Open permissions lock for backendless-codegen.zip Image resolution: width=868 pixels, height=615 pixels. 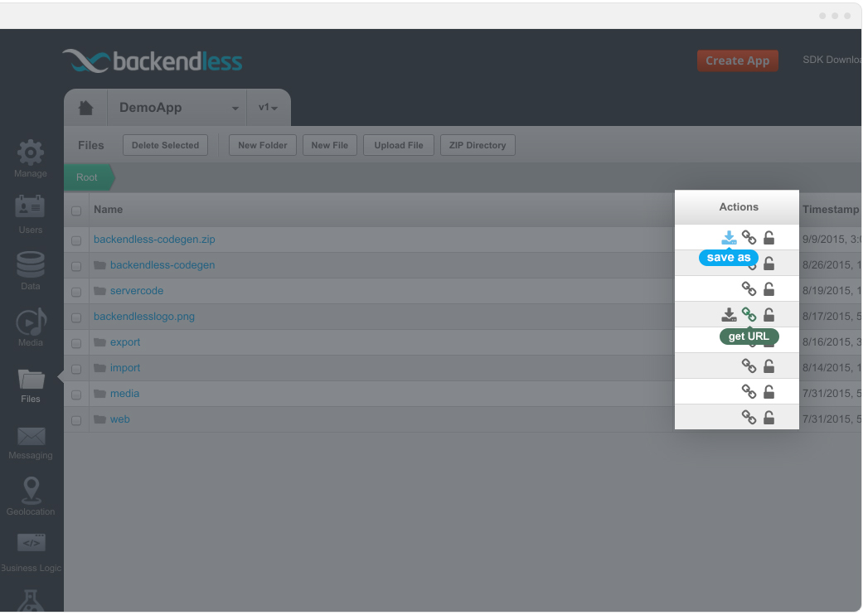pos(769,238)
